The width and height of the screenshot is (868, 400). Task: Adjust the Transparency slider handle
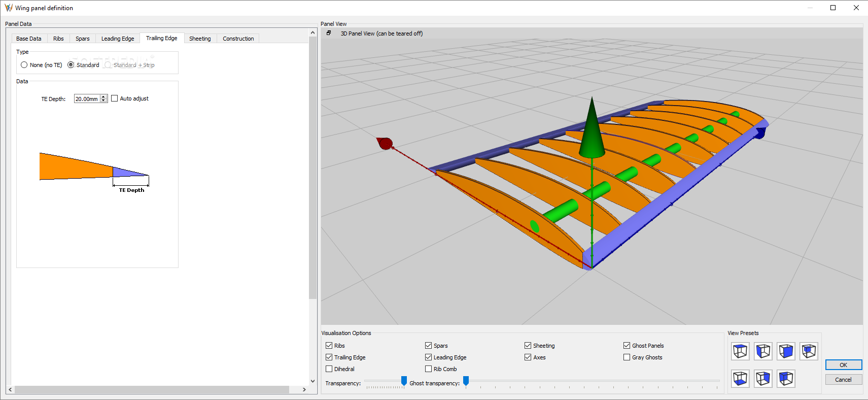tap(404, 381)
